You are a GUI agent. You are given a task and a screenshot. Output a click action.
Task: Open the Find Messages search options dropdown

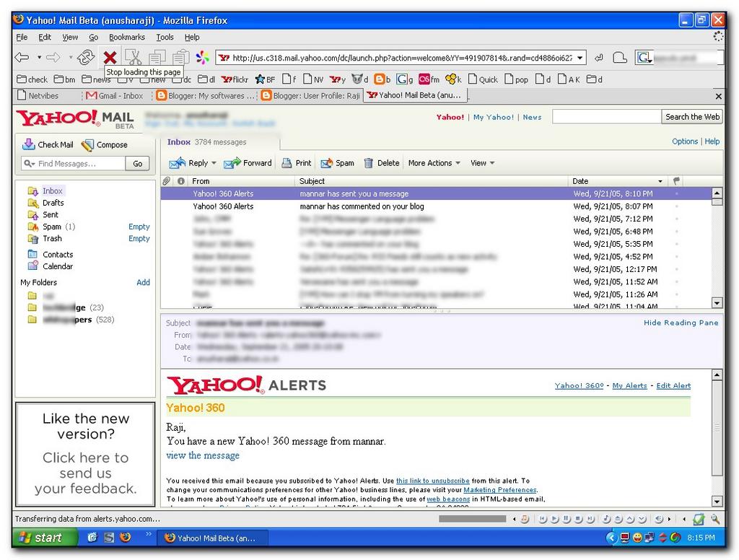[30, 164]
